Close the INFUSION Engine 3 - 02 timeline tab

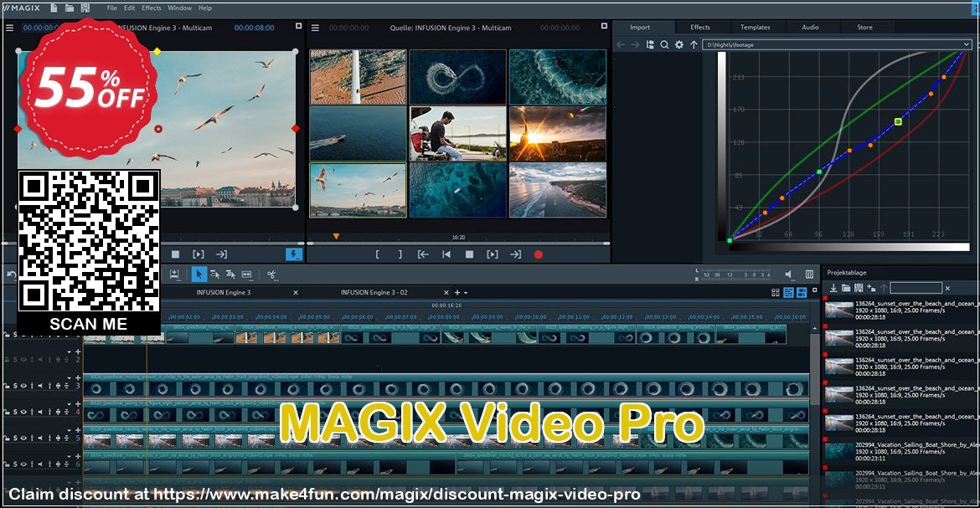click(x=446, y=292)
